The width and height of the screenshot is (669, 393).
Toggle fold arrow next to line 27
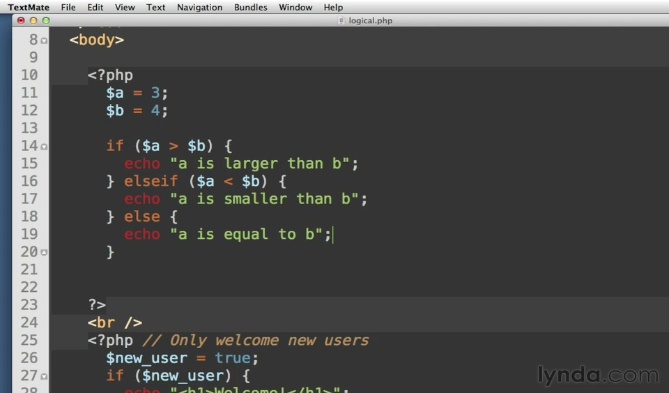click(44, 376)
